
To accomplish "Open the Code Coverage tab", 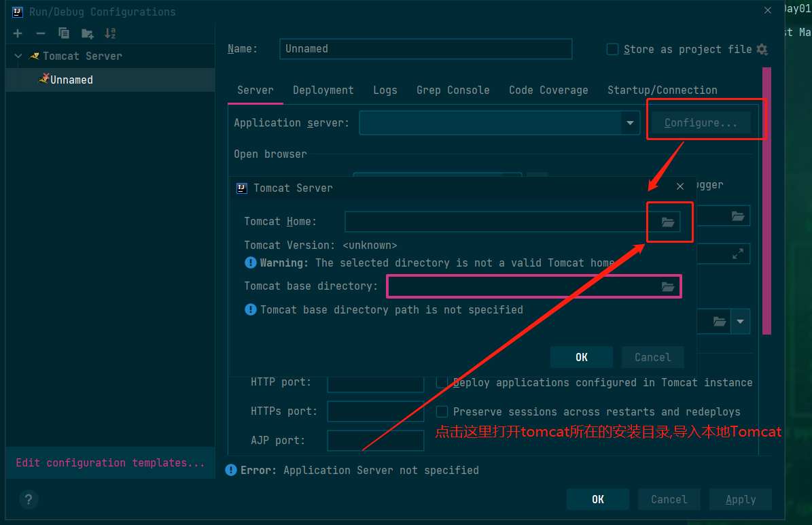I will click(x=548, y=90).
